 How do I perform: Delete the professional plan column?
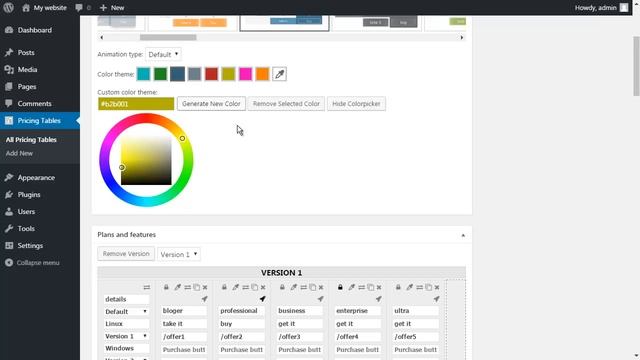[x=263, y=287]
